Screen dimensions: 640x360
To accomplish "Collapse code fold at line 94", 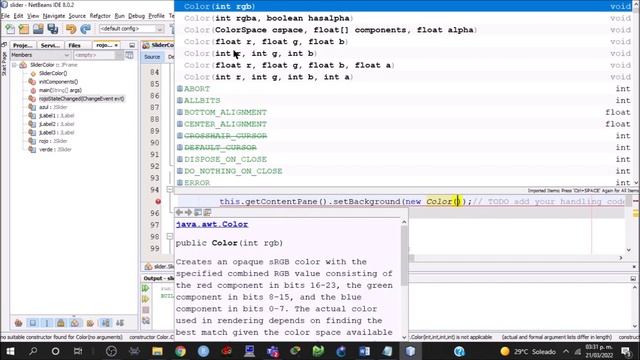I will click(170, 189).
